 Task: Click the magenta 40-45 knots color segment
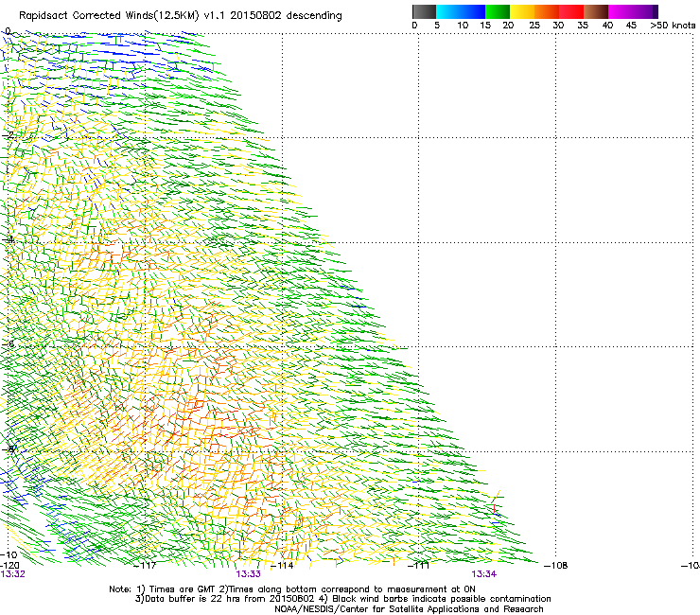point(621,11)
